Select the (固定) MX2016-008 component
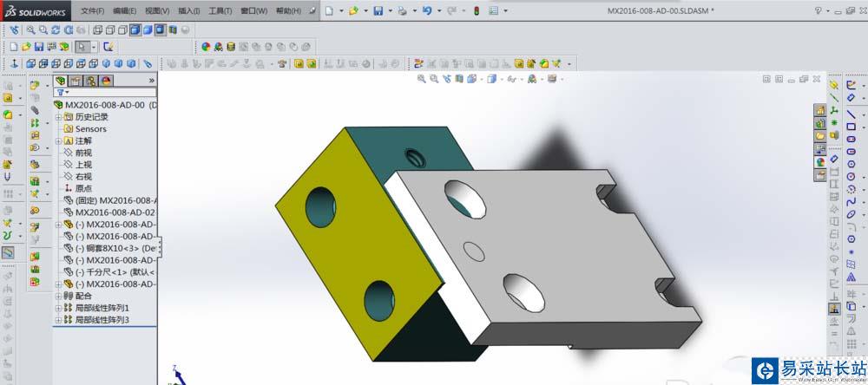Viewport: 868px width, 385px height. [x=115, y=200]
